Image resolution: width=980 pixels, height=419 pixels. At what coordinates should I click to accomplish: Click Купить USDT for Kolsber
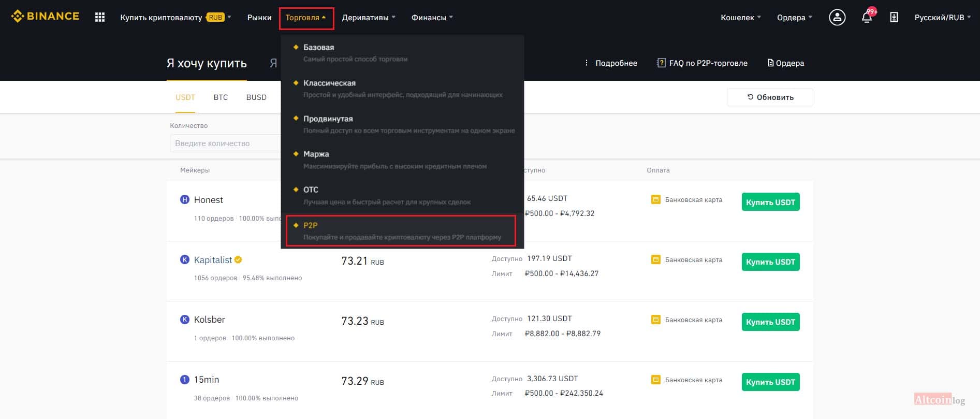pos(770,322)
